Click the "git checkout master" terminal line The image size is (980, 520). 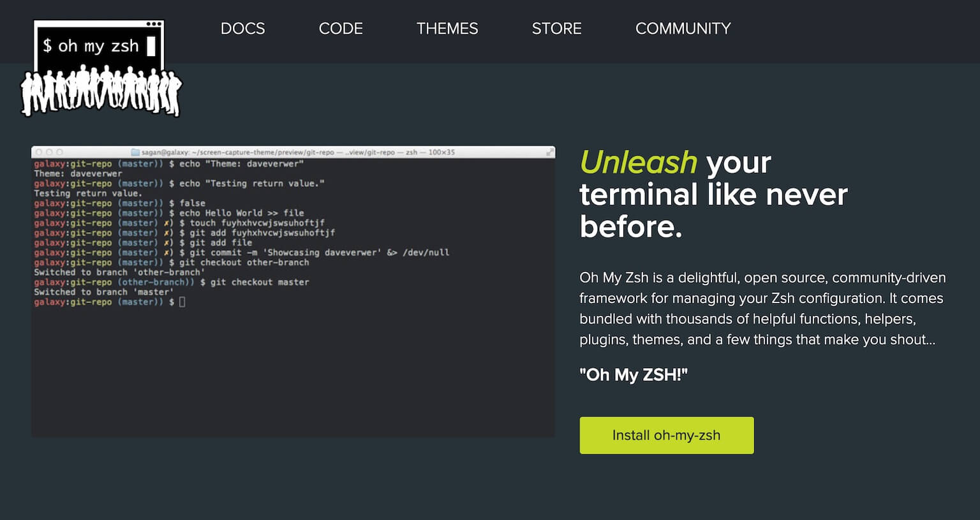tap(172, 282)
